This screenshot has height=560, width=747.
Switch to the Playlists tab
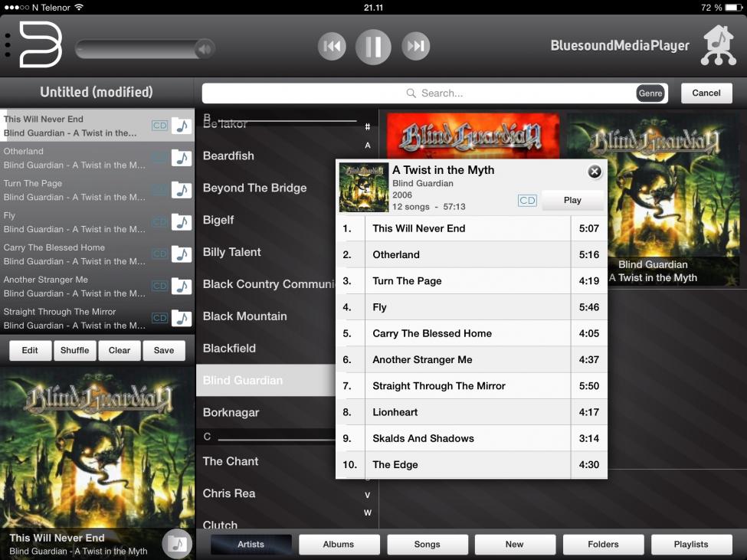coord(691,544)
